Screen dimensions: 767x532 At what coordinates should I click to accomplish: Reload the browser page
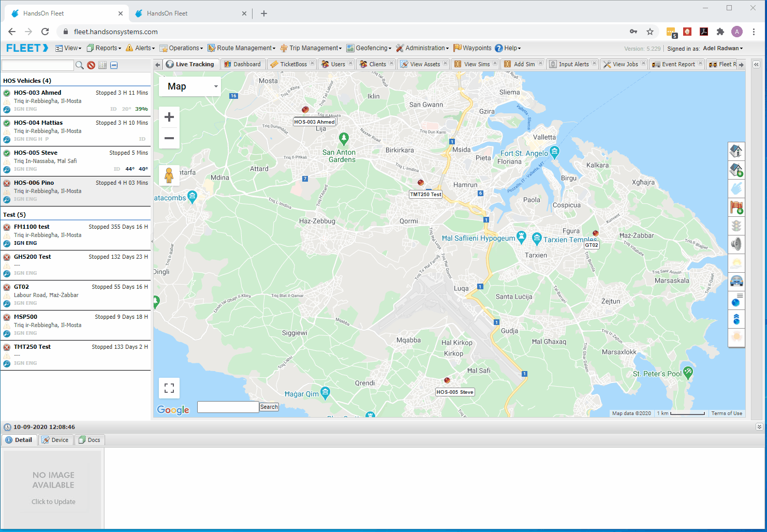[x=45, y=32]
